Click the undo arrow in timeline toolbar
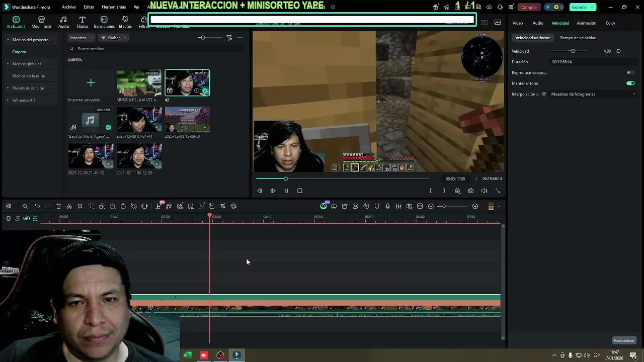This screenshot has width=644, height=362. [x=37, y=206]
